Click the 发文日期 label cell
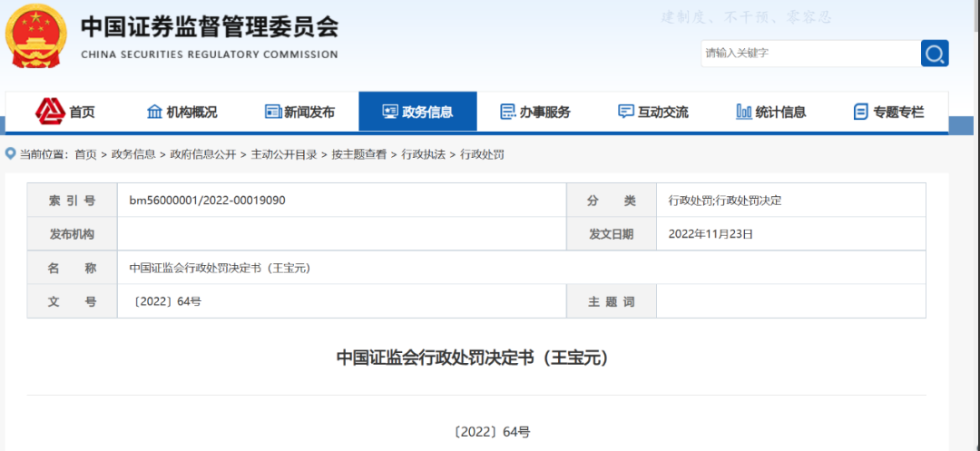980x451 pixels. coord(612,234)
